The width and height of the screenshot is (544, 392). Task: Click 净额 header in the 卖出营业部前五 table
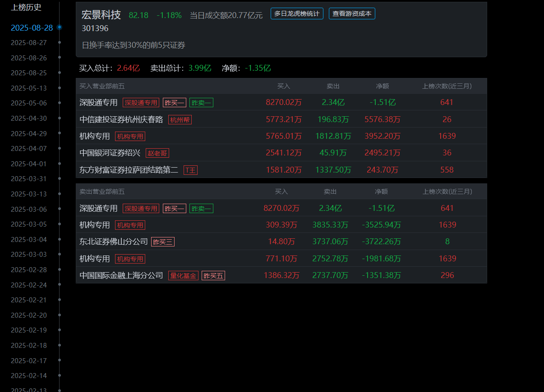[381, 191]
